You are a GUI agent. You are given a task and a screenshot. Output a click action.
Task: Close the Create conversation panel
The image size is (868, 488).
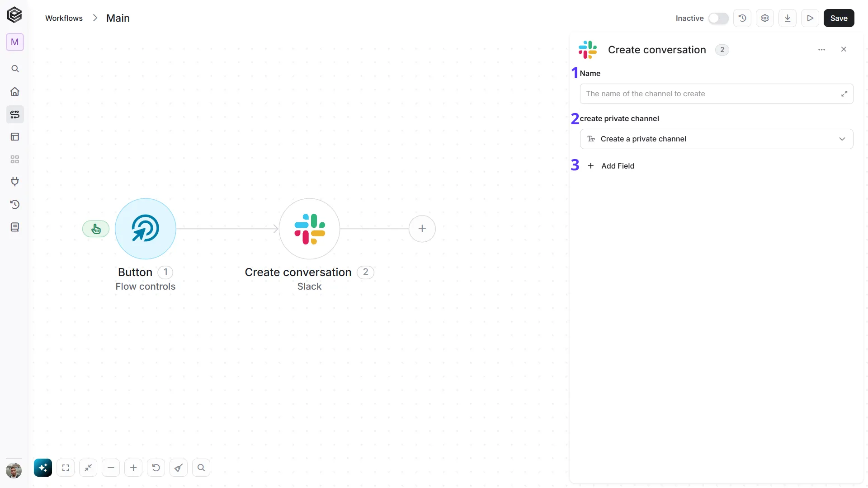click(844, 49)
